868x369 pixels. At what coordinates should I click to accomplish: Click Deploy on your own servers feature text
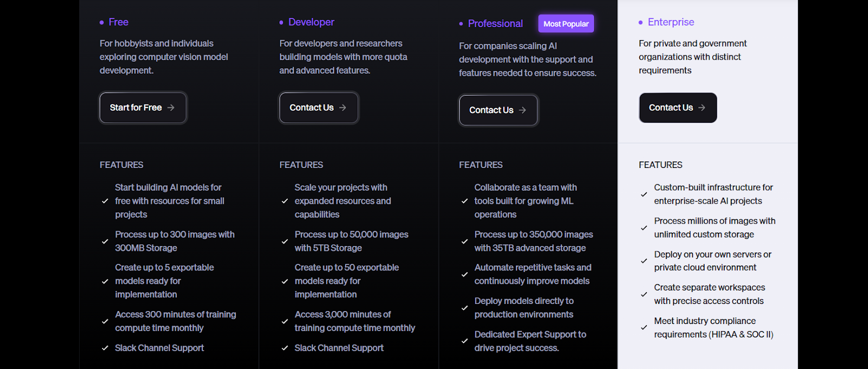713,261
